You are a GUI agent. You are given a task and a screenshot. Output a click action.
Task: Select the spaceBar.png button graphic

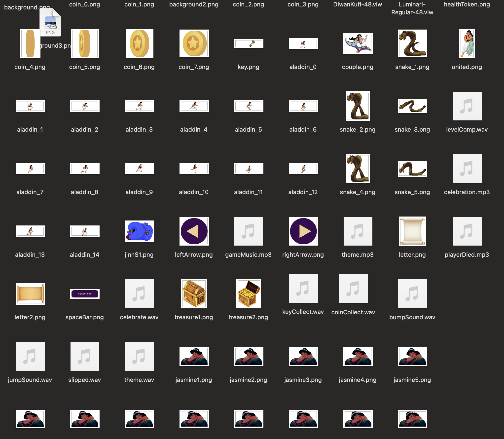[x=85, y=294]
